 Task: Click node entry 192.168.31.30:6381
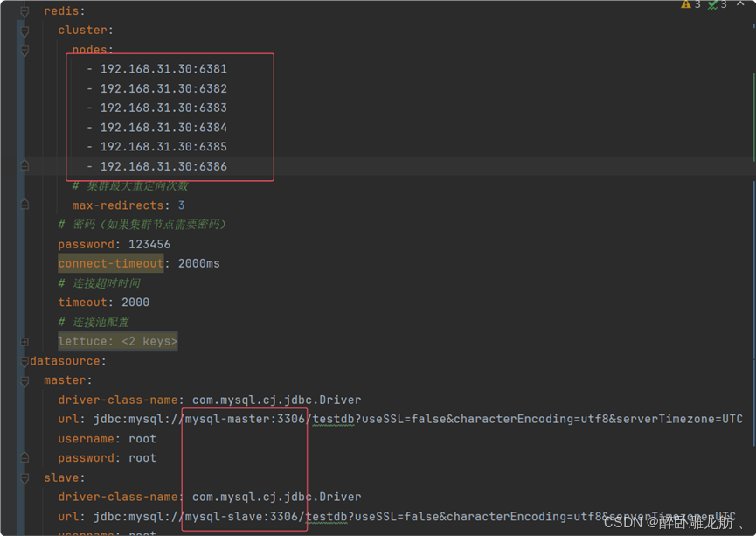(x=163, y=69)
